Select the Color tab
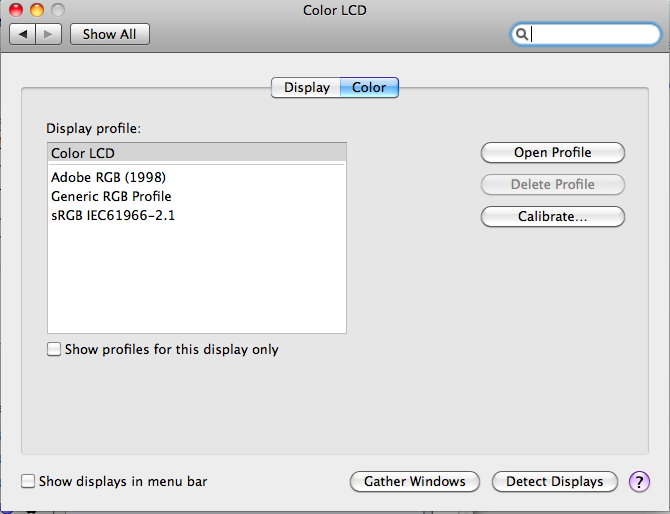Viewport: 670px width, 514px height. point(369,88)
